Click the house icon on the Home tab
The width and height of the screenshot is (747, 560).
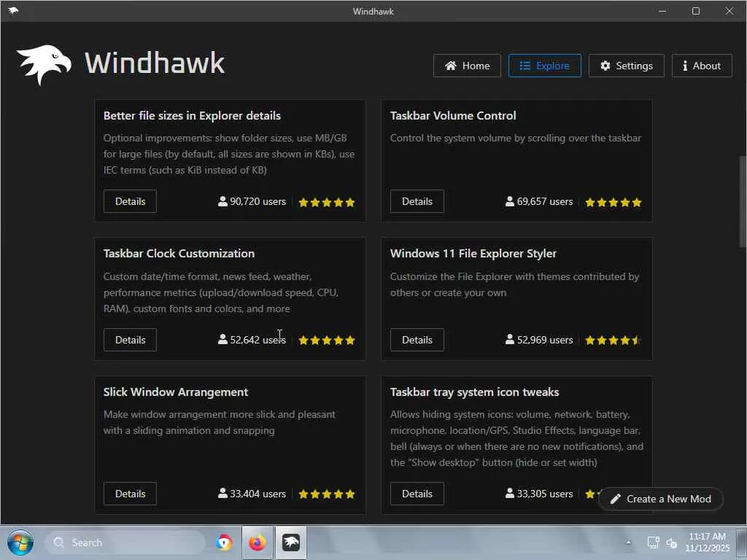click(451, 66)
